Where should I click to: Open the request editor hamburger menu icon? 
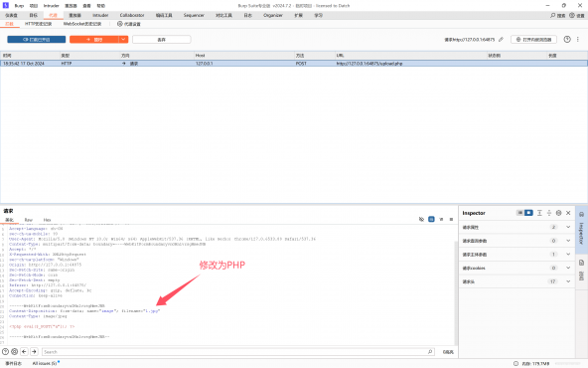pos(451,219)
